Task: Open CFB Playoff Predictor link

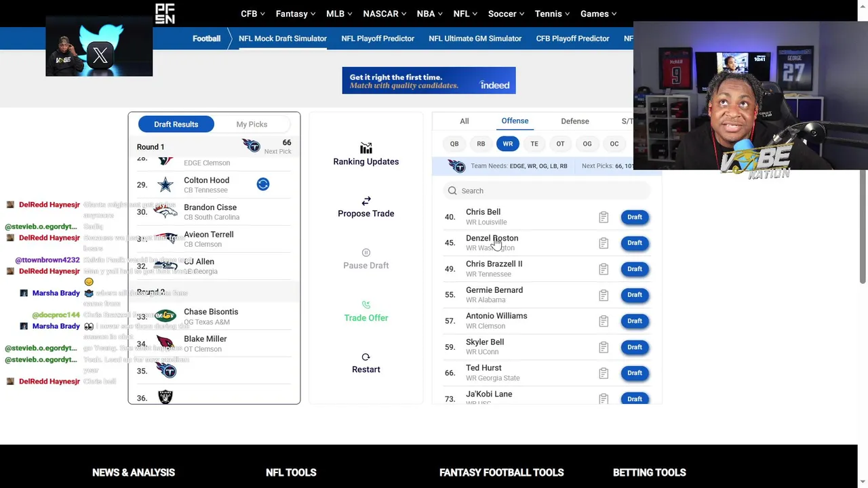Action: pyautogui.click(x=573, y=39)
